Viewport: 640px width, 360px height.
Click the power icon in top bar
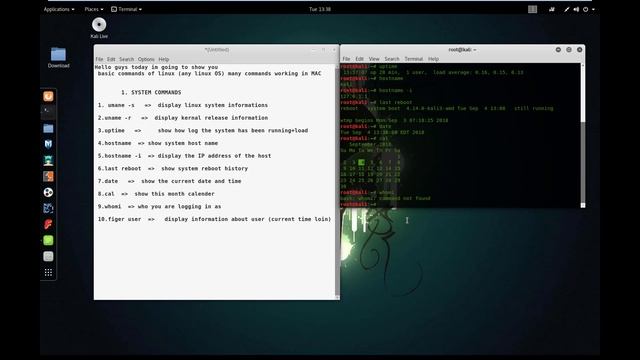[x=585, y=9]
